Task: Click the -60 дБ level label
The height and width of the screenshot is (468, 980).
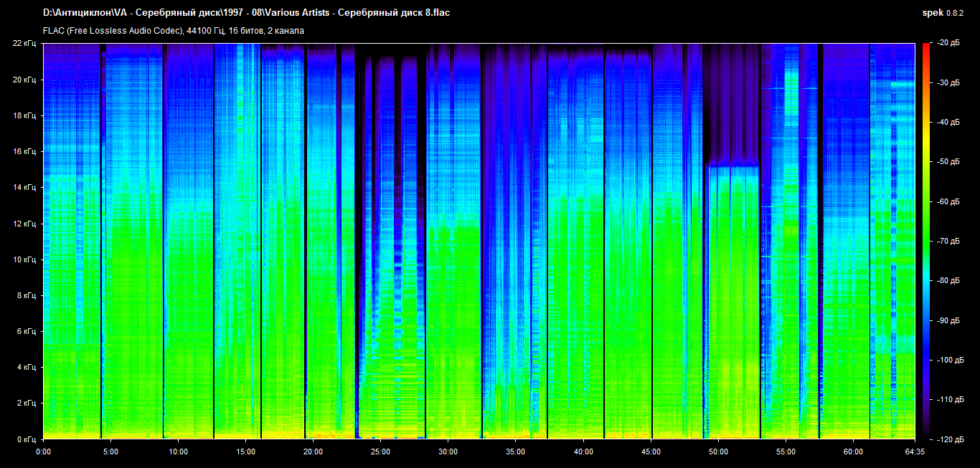Action: coord(948,201)
